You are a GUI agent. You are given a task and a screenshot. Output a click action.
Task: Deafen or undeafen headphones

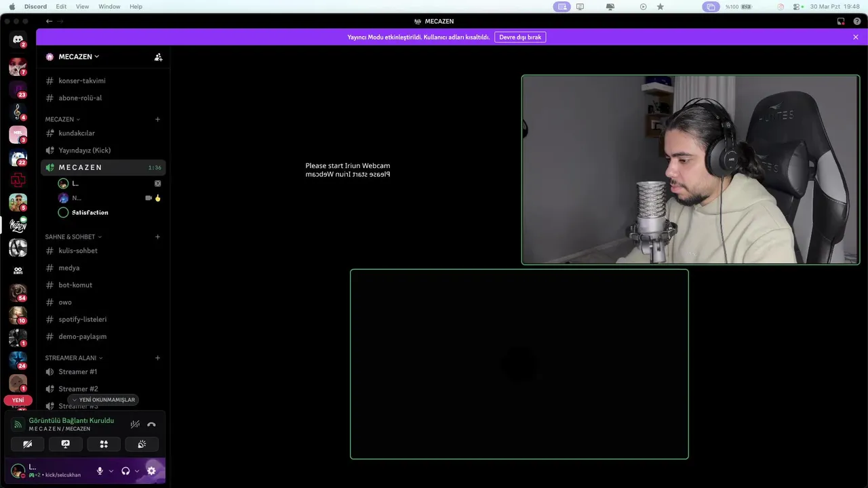[125, 470]
